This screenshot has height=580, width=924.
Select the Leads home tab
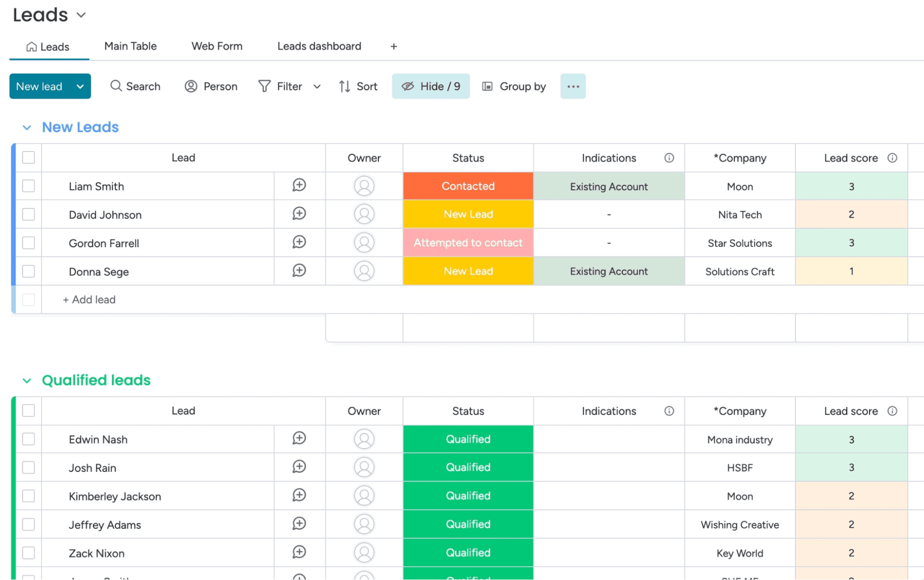(48, 47)
